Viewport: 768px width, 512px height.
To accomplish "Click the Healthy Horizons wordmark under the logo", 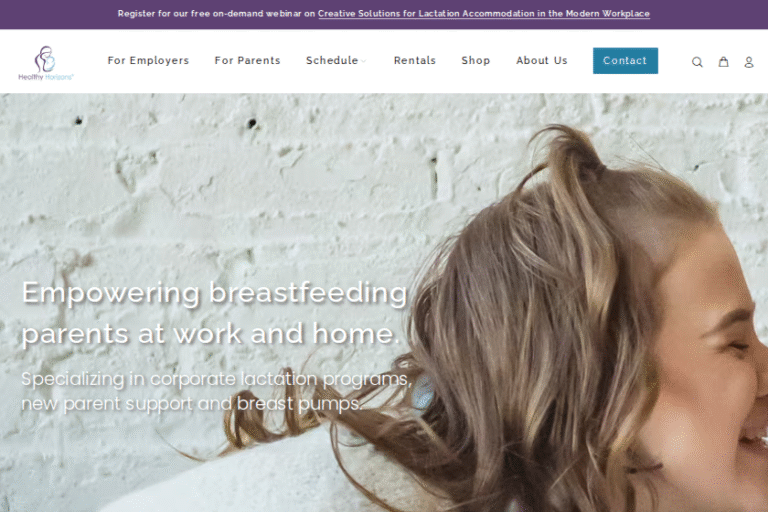I will tap(46, 77).
